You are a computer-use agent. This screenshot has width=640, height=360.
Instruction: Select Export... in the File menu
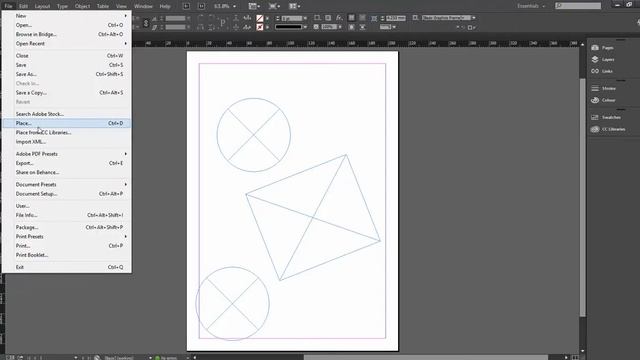(x=67, y=163)
